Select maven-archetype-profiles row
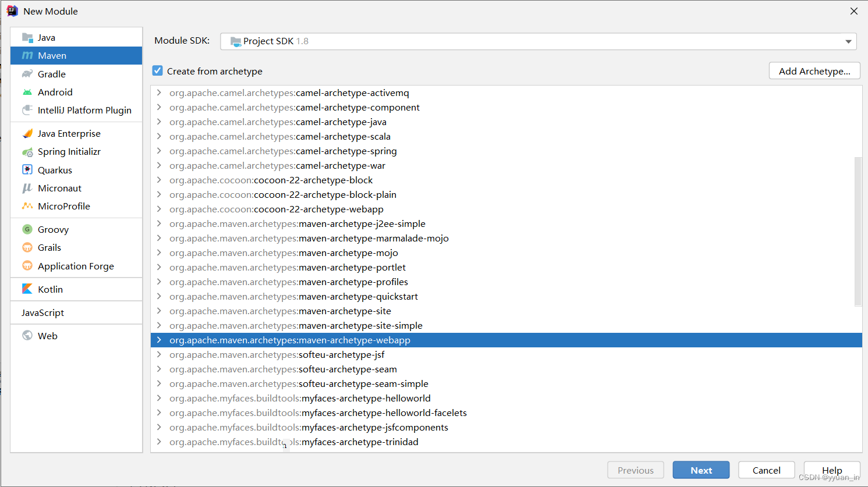This screenshot has height=487, width=868. (x=506, y=282)
